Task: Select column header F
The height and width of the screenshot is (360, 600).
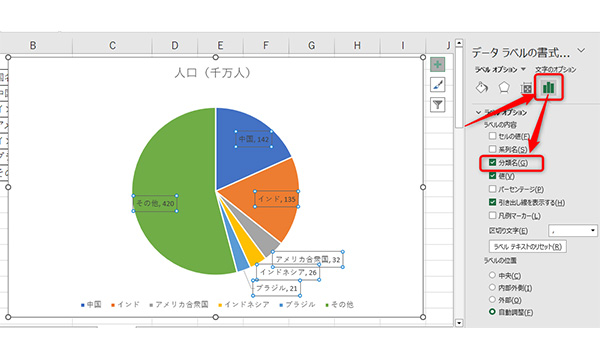Action: (x=266, y=46)
